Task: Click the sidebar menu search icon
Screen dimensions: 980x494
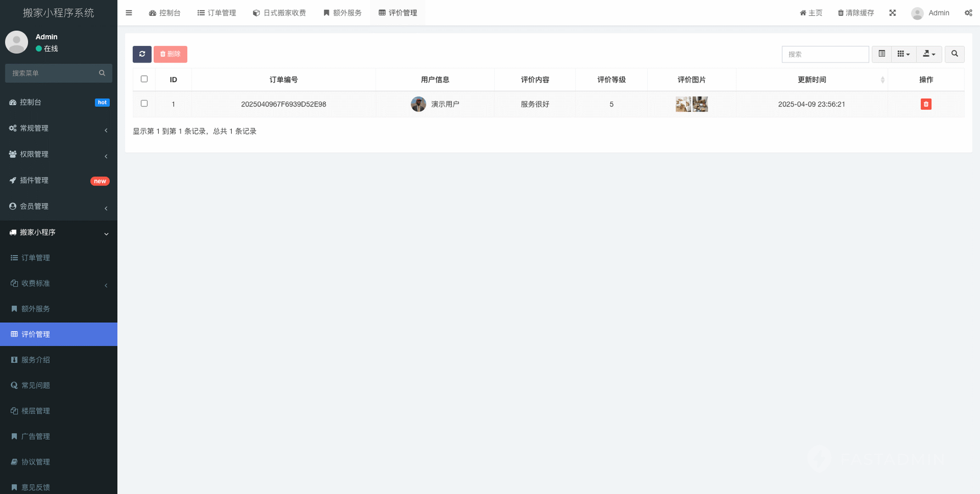Action: [102, 73]
